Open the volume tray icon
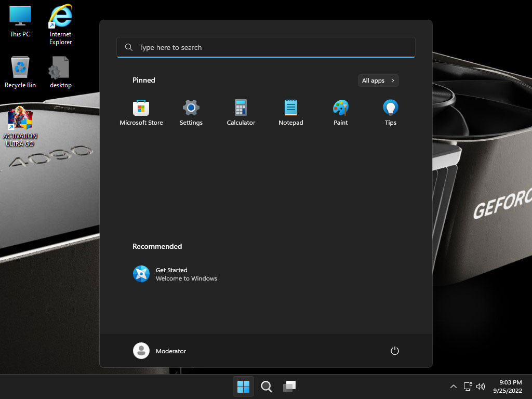Viewport: 532px width, 399px height. pyautogui.click(x=481, y=387)
